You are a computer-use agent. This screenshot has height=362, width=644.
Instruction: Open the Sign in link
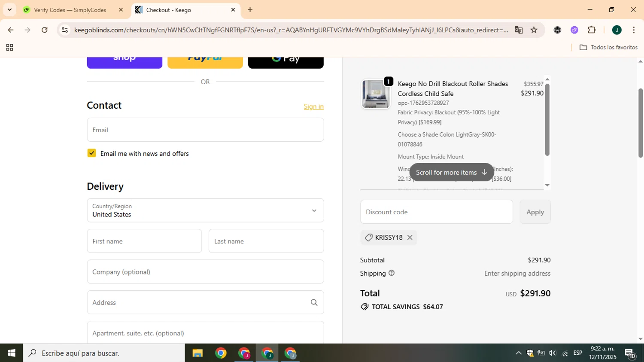(x=314, y=106)
